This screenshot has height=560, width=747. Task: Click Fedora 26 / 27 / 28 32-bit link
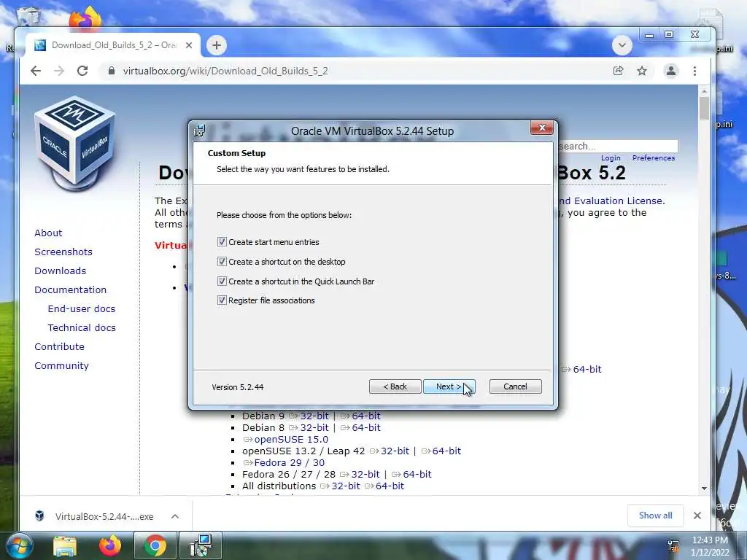[x=365, y=474]
